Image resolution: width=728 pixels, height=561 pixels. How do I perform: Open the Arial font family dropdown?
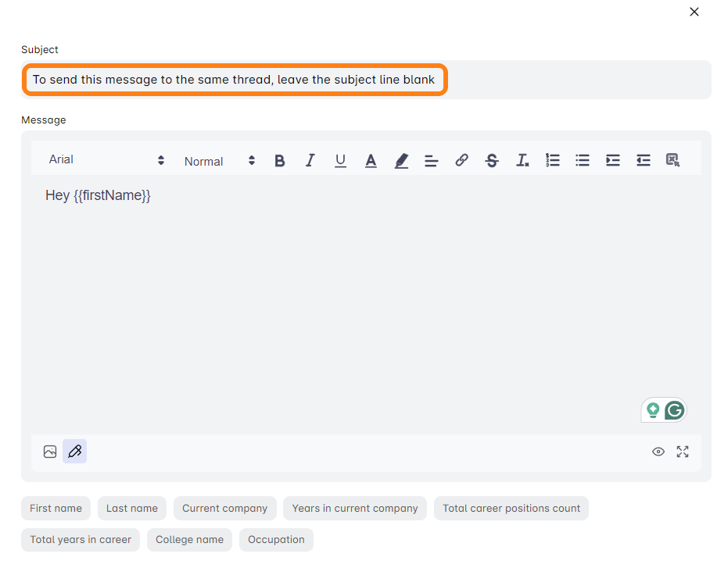(x=106, y=160)
